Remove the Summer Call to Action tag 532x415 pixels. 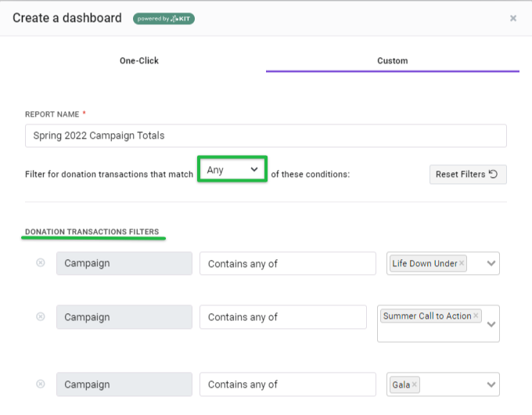(x=476, y=316)
